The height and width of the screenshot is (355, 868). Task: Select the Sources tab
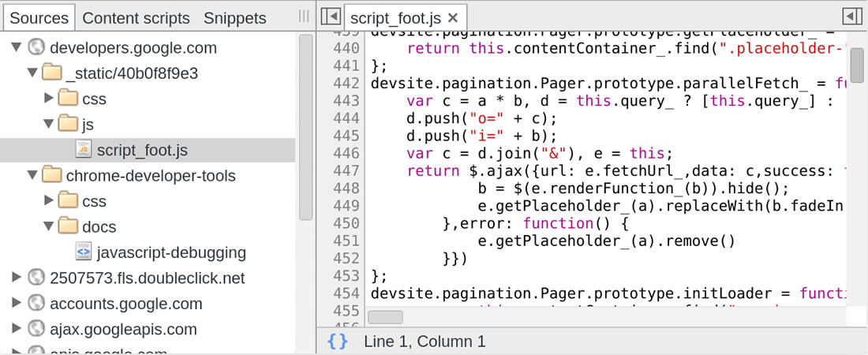point(39,17)
